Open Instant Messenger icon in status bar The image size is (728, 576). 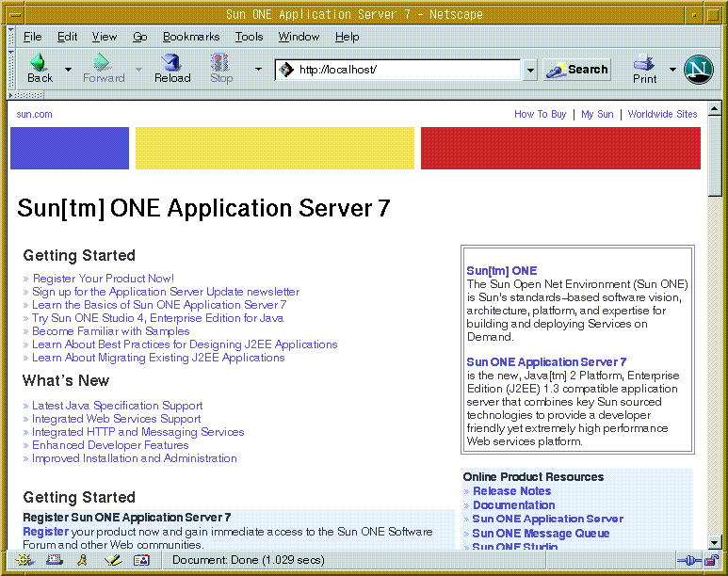coord(83,560)
